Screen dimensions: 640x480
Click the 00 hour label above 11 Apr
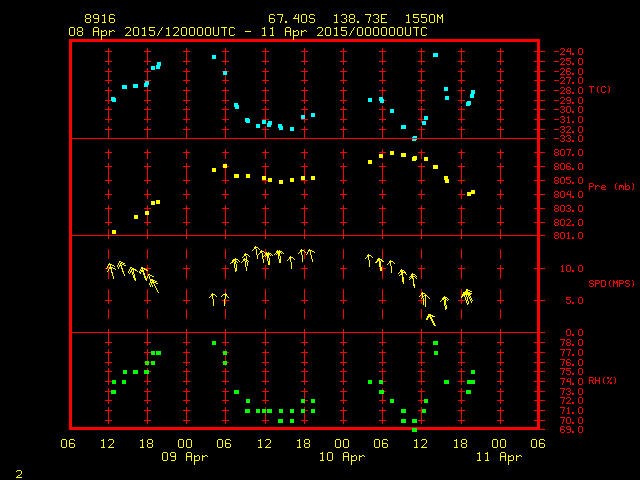point(499,444)
